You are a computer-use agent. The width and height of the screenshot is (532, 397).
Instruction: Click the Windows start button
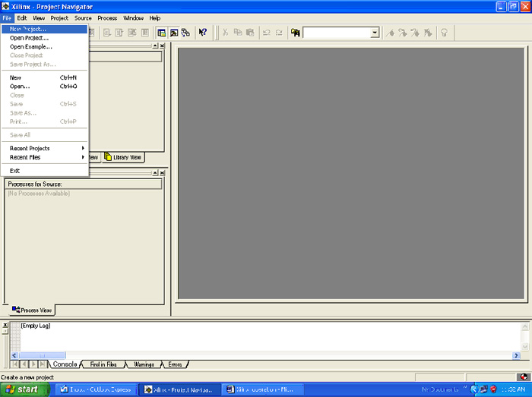tap(24, 389)
